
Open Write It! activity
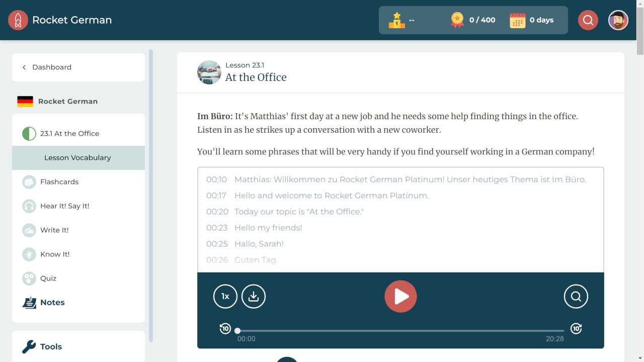click(x=54, y=230)
